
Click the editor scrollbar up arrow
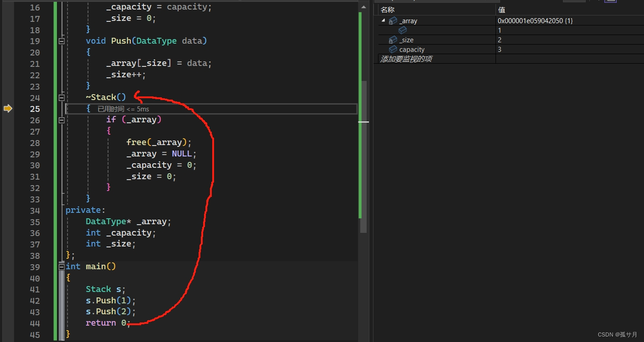(x=363, y=7)
